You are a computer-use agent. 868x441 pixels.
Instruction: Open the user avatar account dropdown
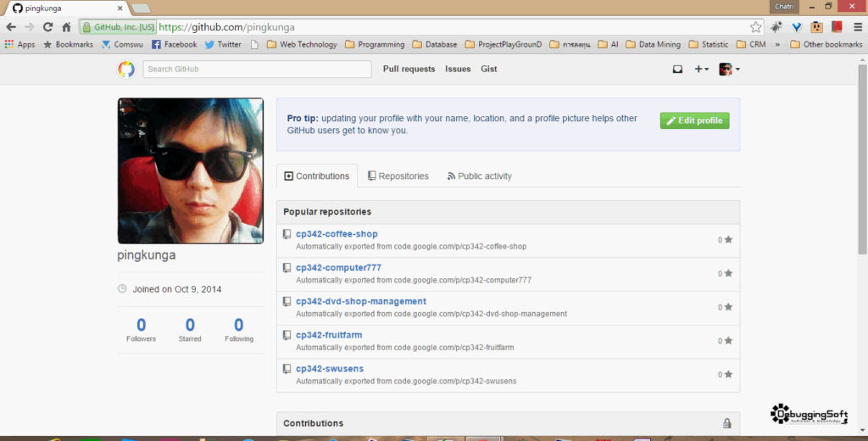tap(729, 70)
